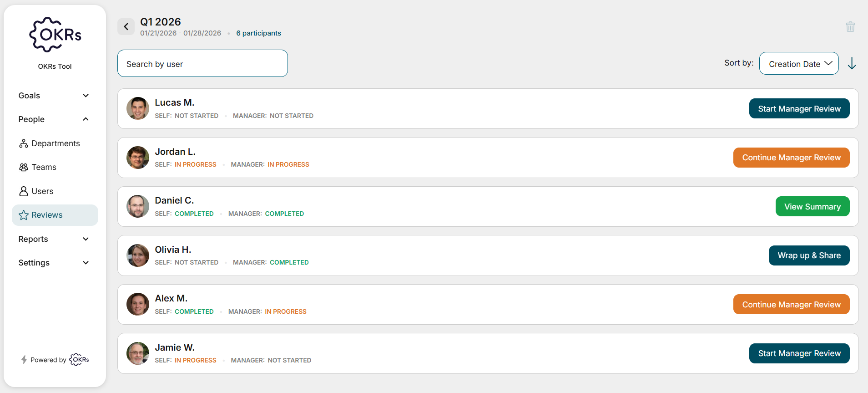The width and height of the screenshot is (868, 393).
Task: Click the name Daniel C.
Action: (174, 200)
